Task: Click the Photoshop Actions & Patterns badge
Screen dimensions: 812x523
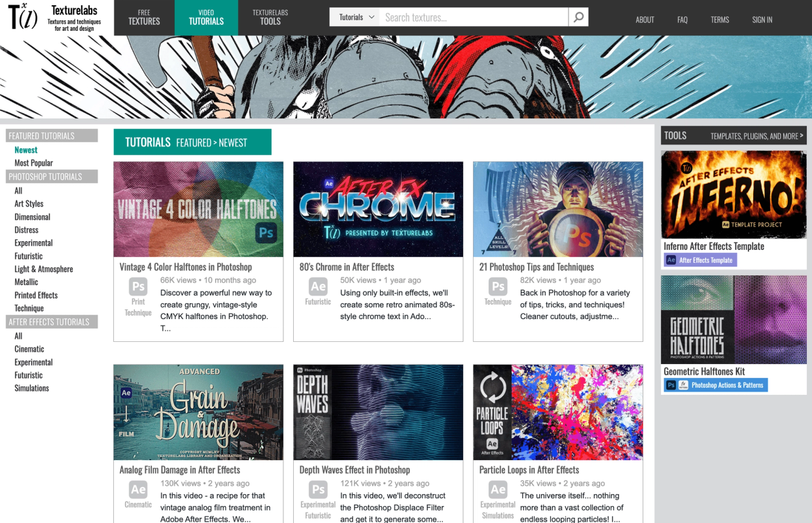Action: pos(716,385)
